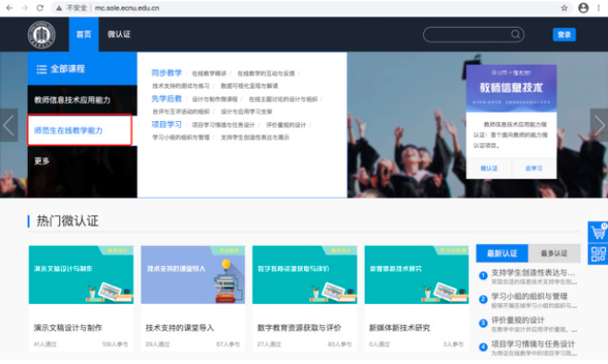This screenshot has height=364, width=608.
Task: Select 教师信息技术应用能力 category
Action: [82, 100]
